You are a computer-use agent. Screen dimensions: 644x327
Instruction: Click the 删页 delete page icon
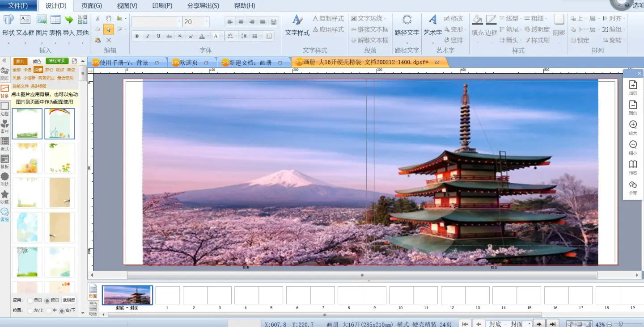[633, 108]
